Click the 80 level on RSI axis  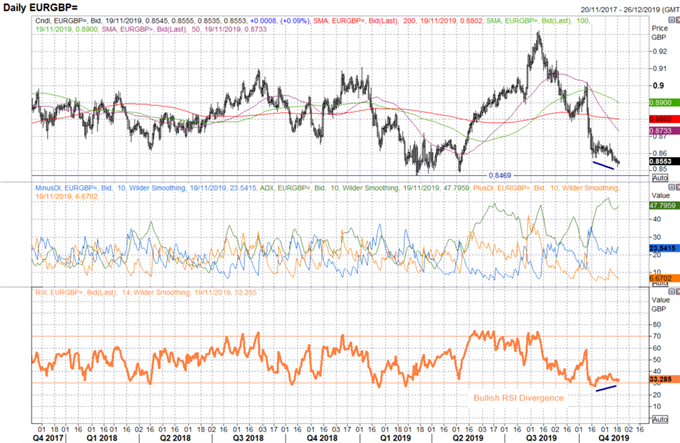coord(657,324)
